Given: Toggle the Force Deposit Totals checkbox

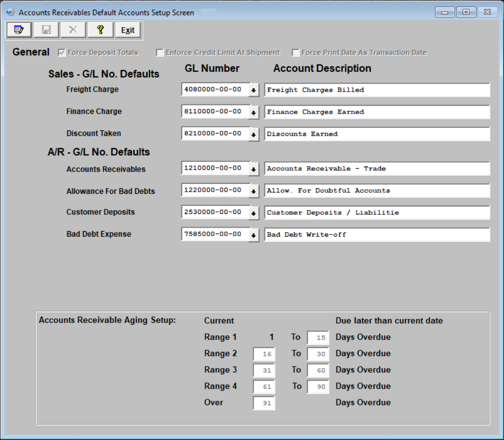Looking at the screenshot, I should point(62,52).
